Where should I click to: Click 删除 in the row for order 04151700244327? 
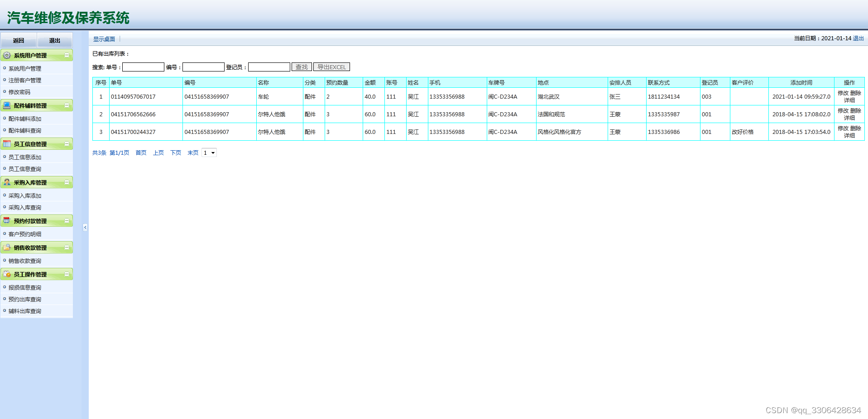tap(856, 129)
